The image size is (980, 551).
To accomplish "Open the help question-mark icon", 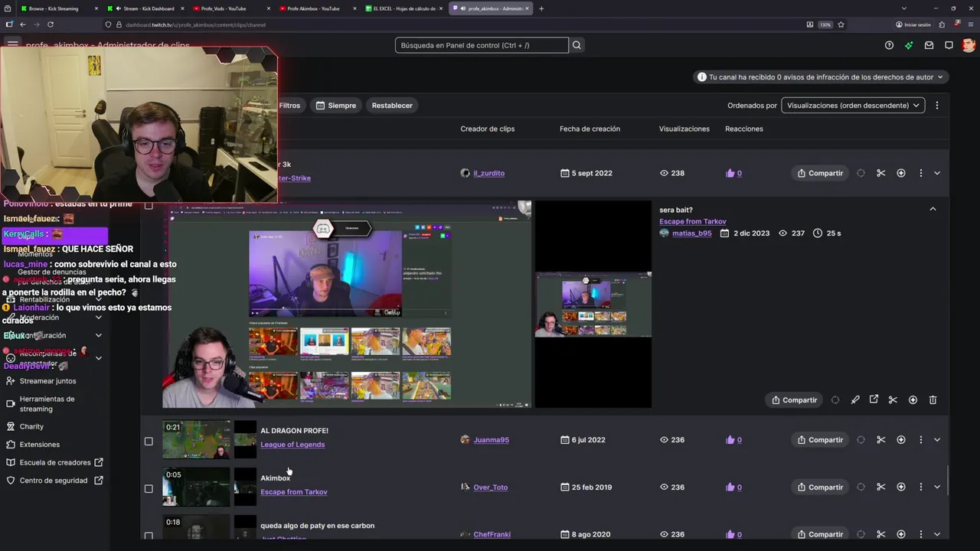I will click(889, 45).
